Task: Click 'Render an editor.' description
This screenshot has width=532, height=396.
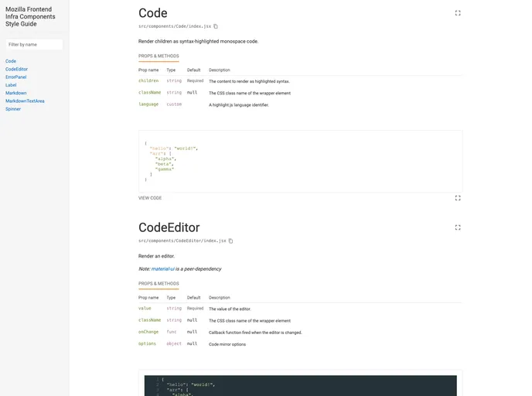Action: click(156, 256)
